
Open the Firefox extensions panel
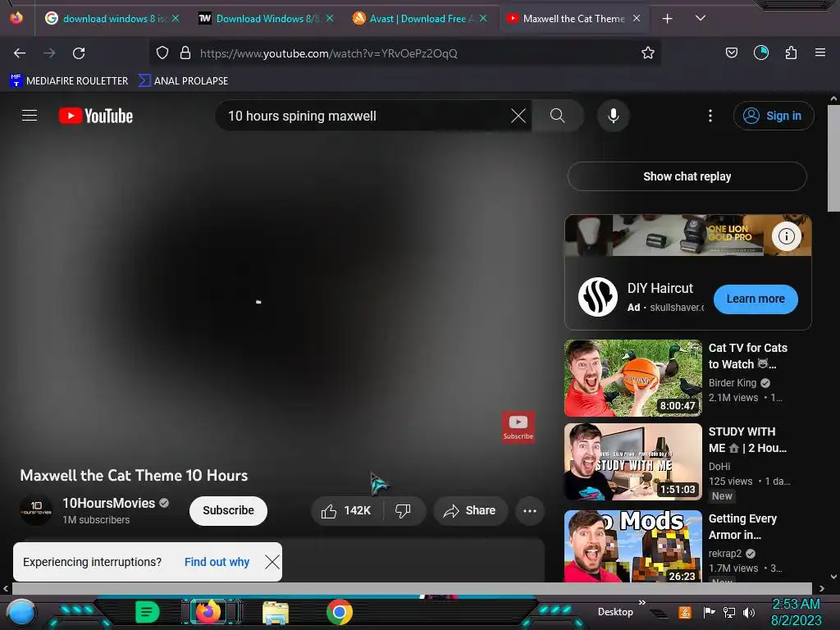(x=791, y=52)
